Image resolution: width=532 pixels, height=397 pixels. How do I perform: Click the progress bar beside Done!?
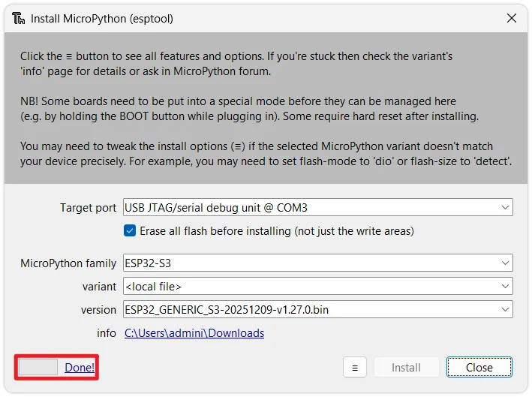click(38, 367)
